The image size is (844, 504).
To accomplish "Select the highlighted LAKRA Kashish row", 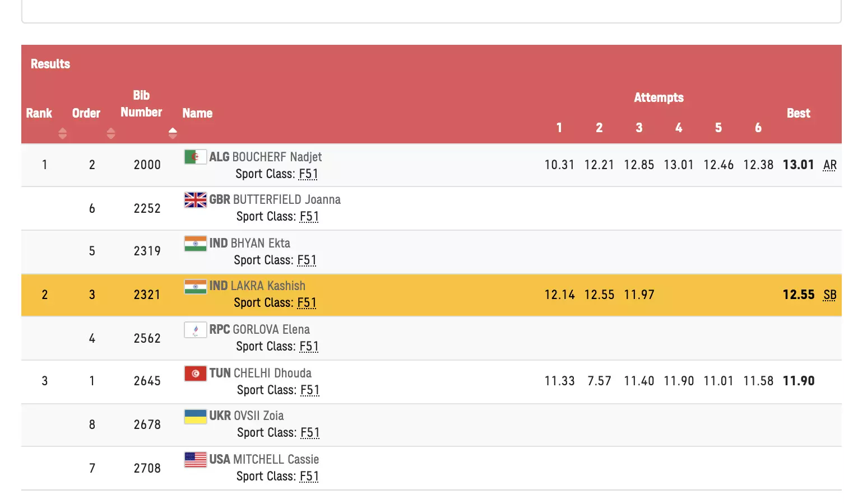I will point(426,295).
